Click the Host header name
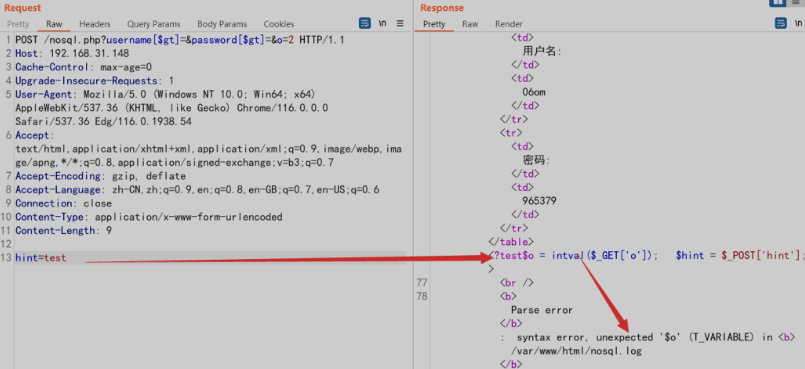Screen dimensions: 805x369 (x=27, y=53)
